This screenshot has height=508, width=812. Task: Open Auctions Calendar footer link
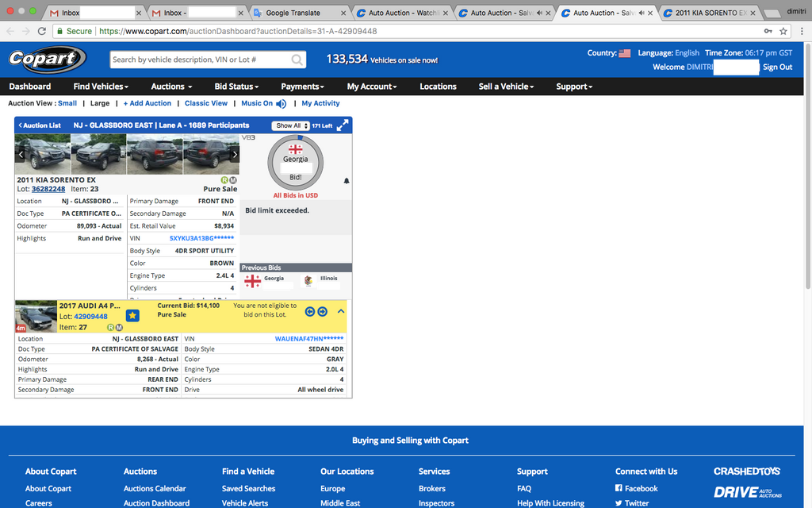coord(155,488)
